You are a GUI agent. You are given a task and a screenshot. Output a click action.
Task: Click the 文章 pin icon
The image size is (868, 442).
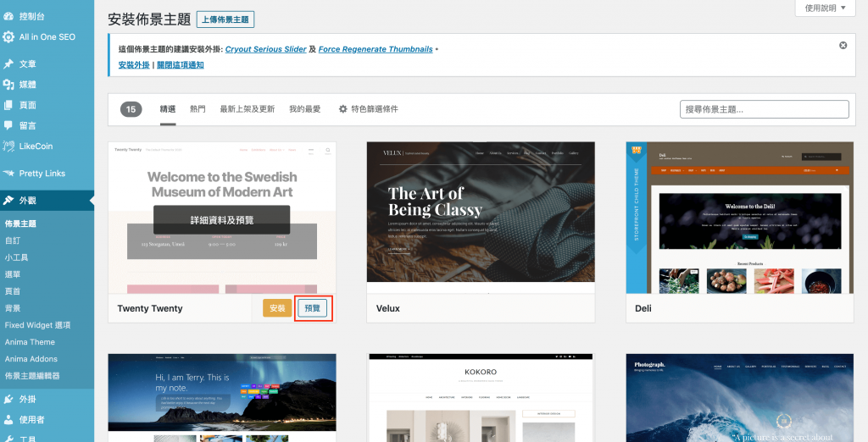click(x=8, y=64)
